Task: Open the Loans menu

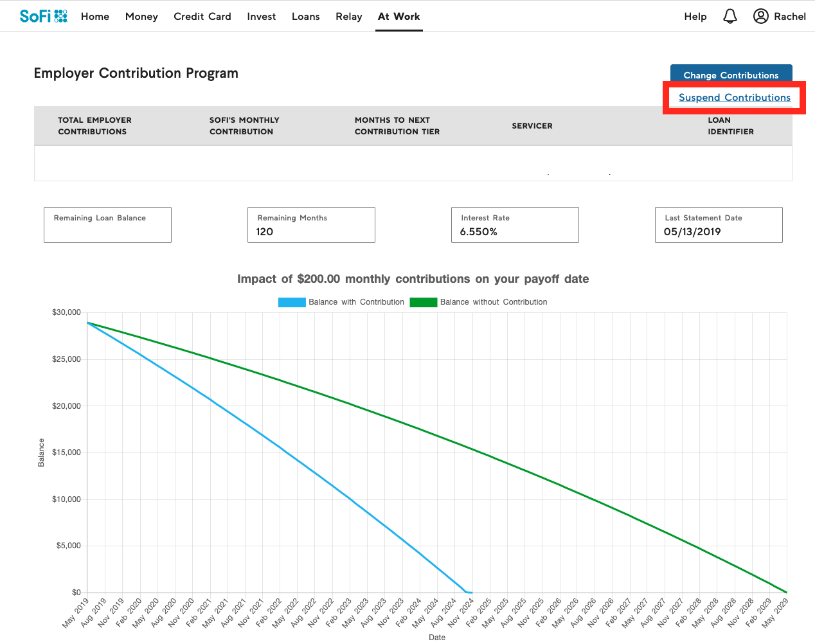Action: (x=305, y=17)
